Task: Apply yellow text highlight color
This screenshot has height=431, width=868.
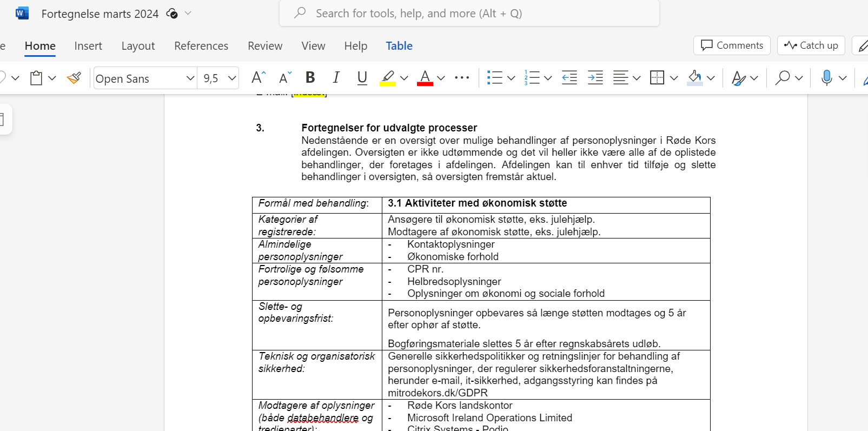Action: coord(388,78)
